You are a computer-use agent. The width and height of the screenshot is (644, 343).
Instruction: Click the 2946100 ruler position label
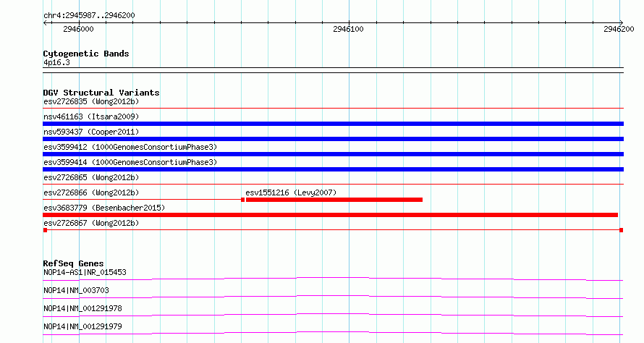pos(348,29)
